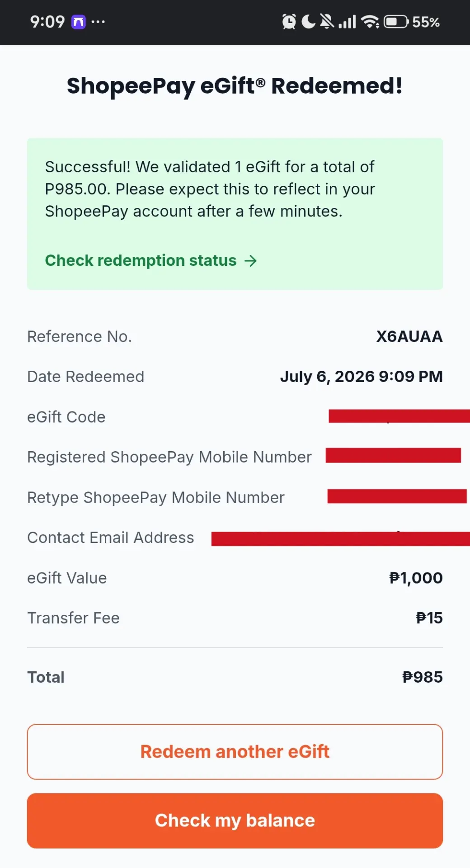This screenshot has height=868, width=470.
Task: Tap the status bar clock showing 9:09
Action: (x=47, y=22)
